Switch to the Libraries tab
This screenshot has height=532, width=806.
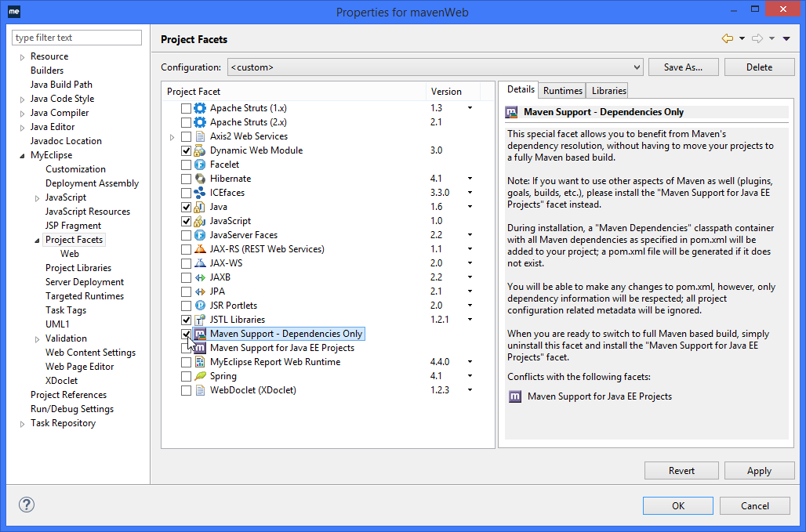pyautogui.click(x=608, y=90)
